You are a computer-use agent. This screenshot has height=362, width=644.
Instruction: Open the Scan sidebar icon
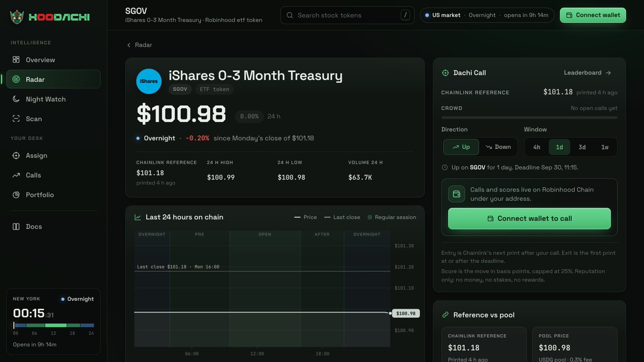pos(16,119)
